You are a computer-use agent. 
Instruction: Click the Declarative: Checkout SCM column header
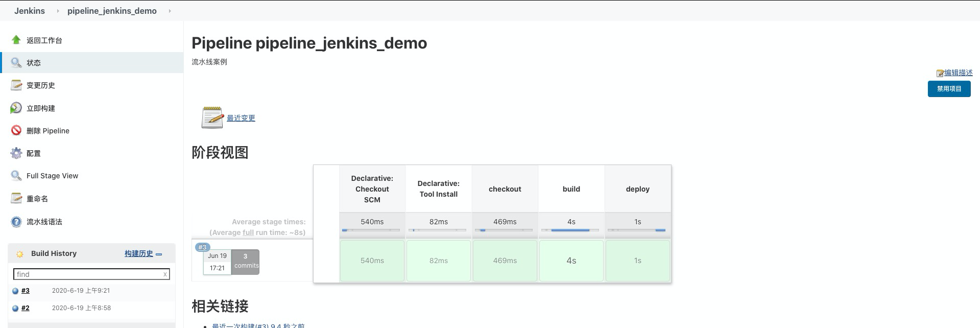coord(372,189)
